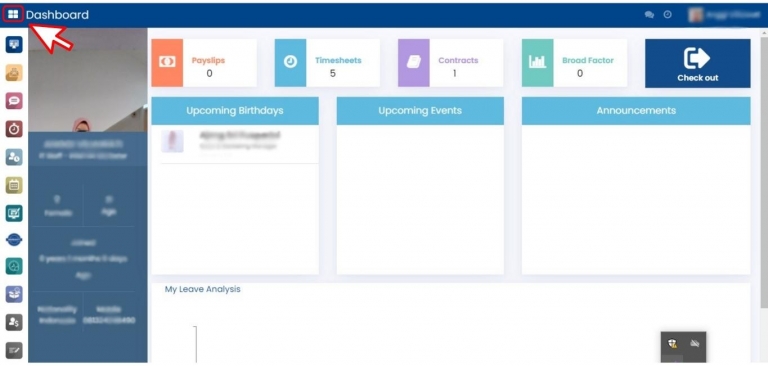768x366 pixels.
Task: Open the Contracts stat card
Action: [x=451, y=63]
